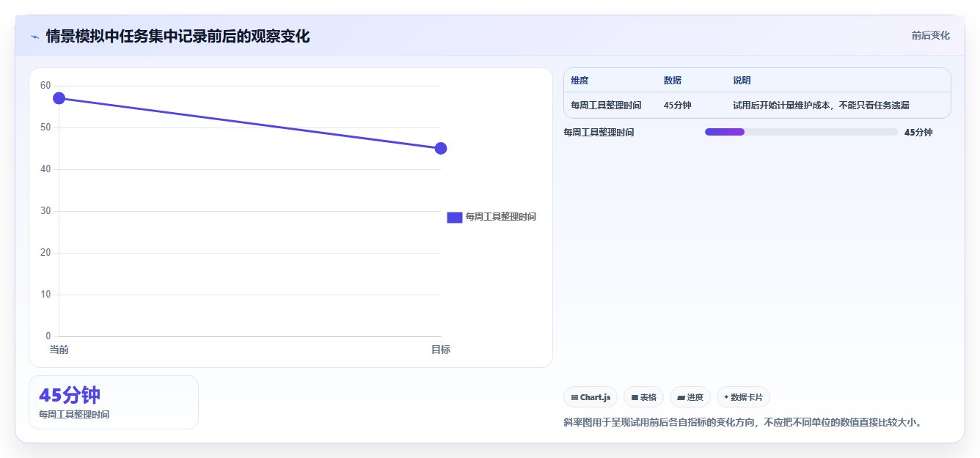The width and height of the screenshot is (980, 458).
Task: Open the 45分钟 data card
Action: (114, 402)
